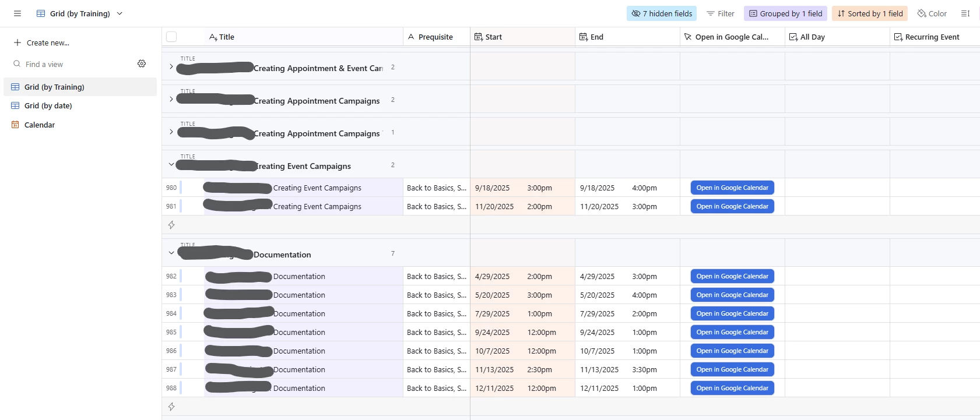Open the Grid (by Training) view dropdown
This screenshot has height=420, width=980.
tap(80, 13)
